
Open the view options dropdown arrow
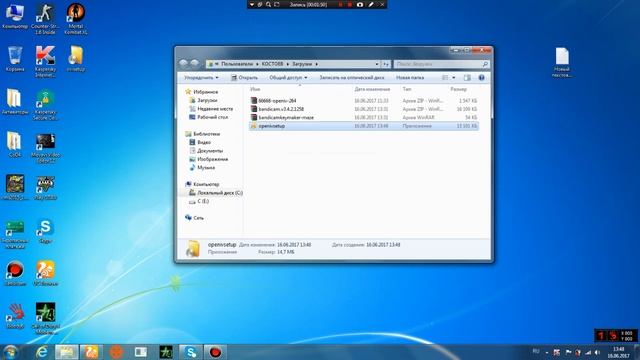(453, 78)
